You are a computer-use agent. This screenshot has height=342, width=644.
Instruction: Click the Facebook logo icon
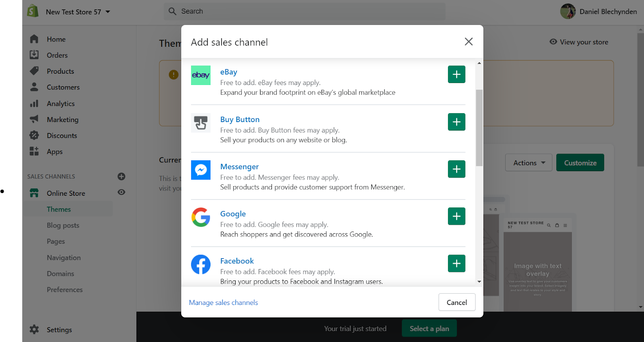click(201, 264)
